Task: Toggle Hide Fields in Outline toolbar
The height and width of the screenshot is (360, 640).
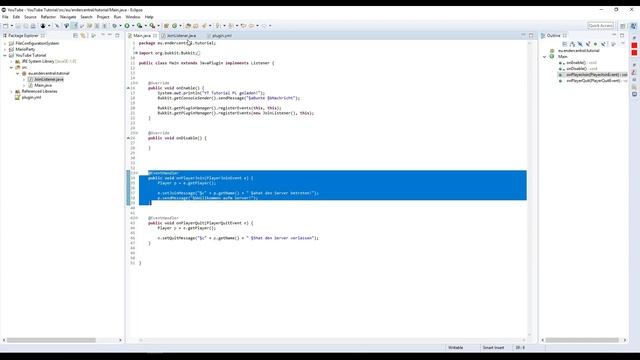Action: point(580,44)
